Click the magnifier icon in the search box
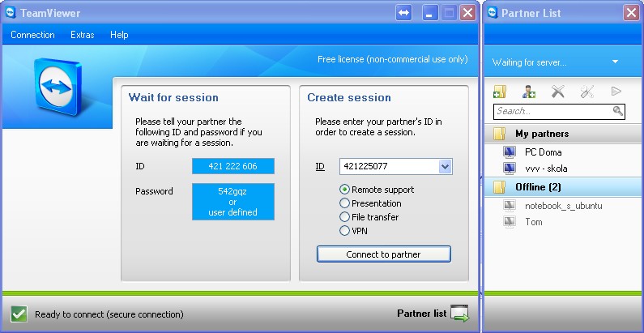 tap(617, 111)
